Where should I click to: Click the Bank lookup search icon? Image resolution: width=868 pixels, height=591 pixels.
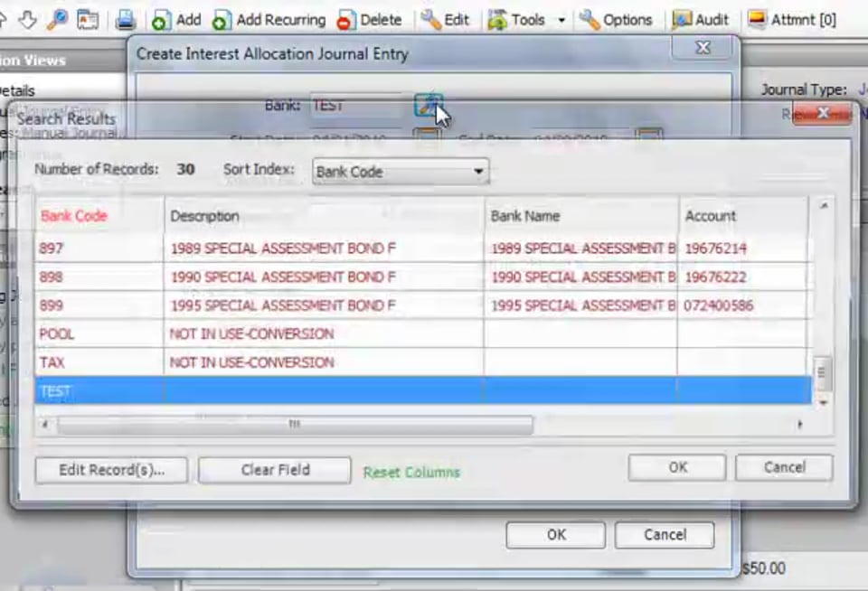428,105
